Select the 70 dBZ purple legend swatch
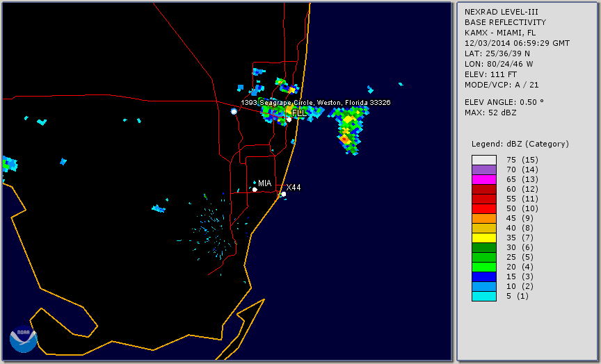Screen dimensions: 601x364 [484, 169]
